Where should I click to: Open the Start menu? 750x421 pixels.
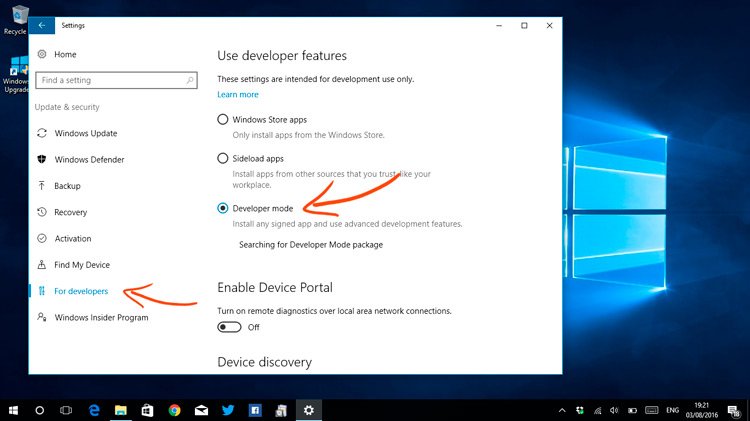coord(14,410)
